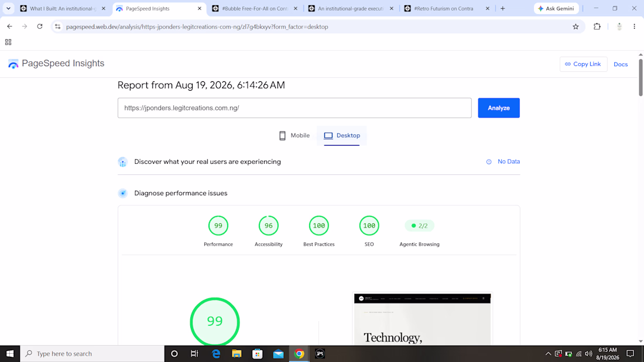Click the Accessibility score gauge showing 96
The width and height of the screenshot is (644, 362).
(269, 226)
